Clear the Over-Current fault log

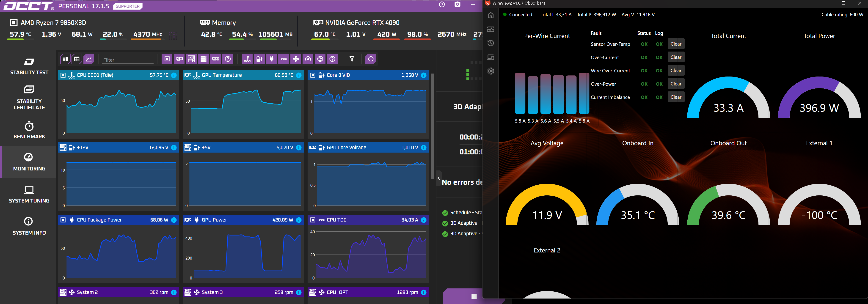click(x=676, y=57)
